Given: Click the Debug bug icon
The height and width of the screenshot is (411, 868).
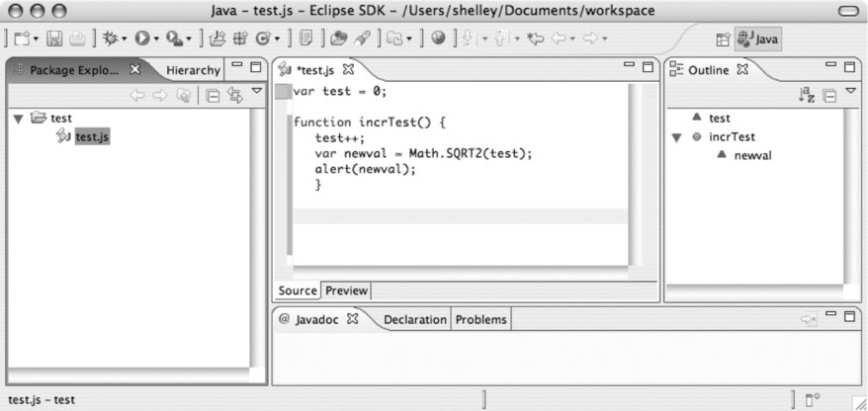Looking at the screenshot, I should (109, 39).
